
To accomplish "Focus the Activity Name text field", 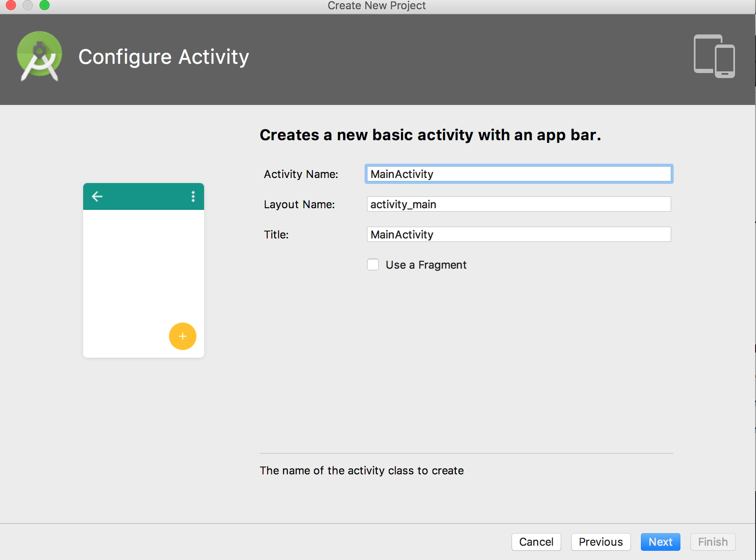I will pos(519,174).
